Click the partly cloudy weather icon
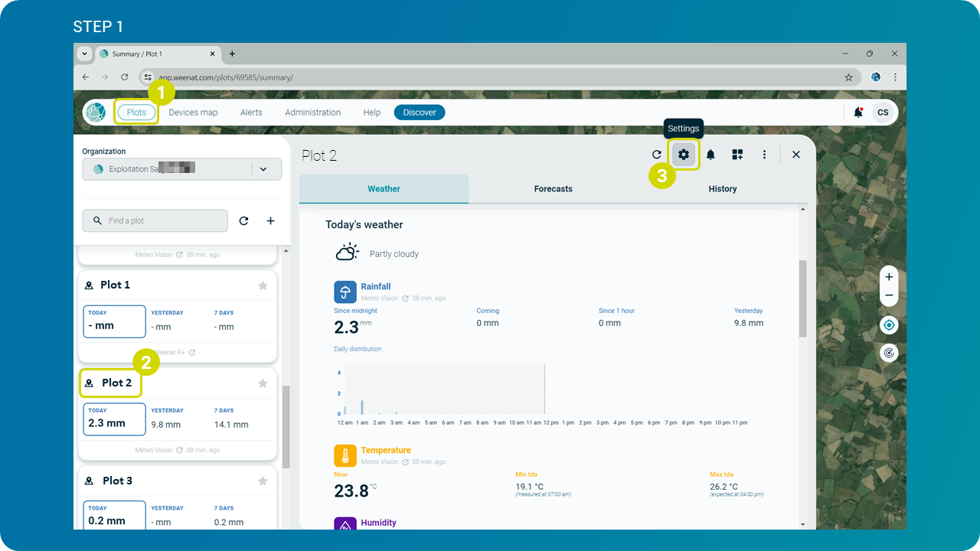The image size is (980, 551). coord(347,253)
